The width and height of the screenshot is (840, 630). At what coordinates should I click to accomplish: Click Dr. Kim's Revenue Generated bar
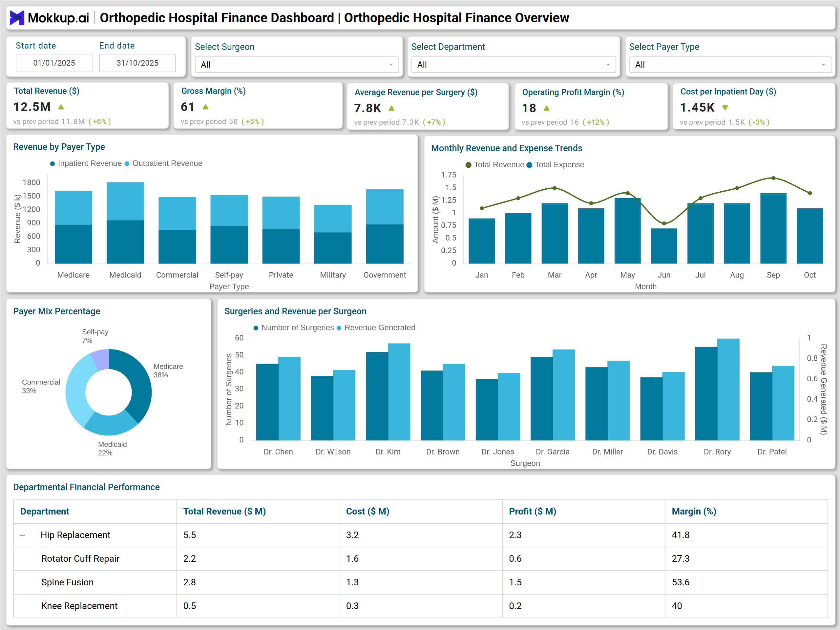click(x=399, y=392)
